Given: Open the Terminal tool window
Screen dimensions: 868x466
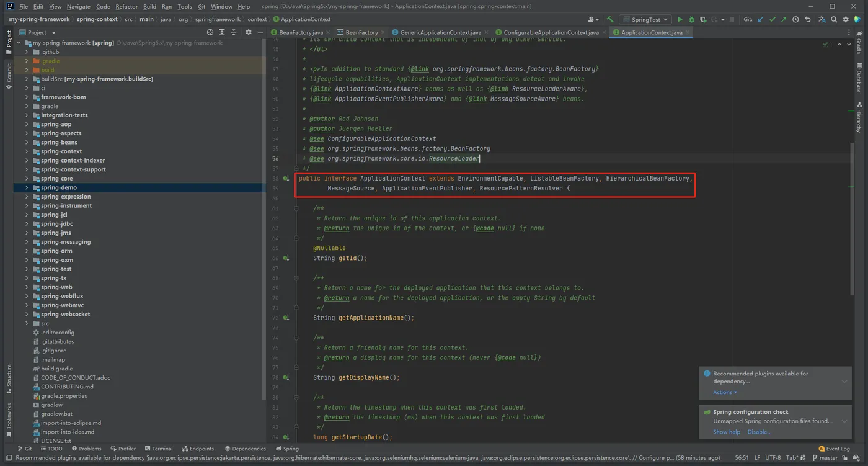Looking at the screenshot, I should click(x=158, y=449).
